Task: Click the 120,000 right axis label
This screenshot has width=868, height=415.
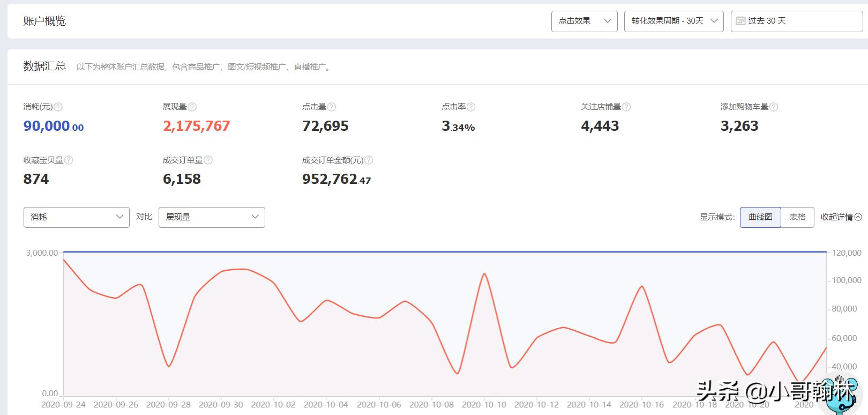Action: pos(847,253)
